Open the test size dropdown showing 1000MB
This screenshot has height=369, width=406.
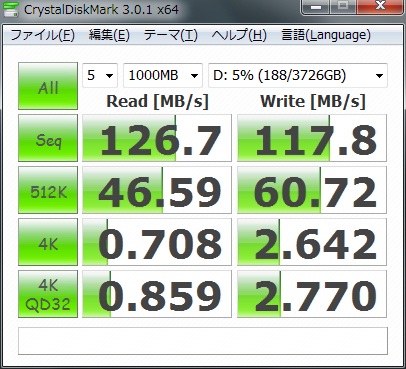(163, 75)
